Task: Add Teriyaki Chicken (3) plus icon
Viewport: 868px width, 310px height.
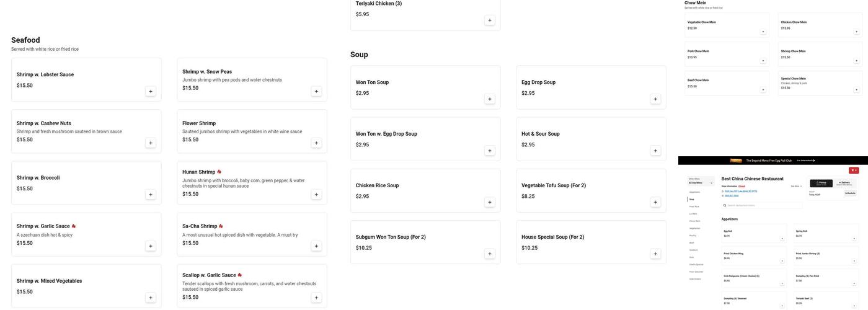Action: [490, 20]
